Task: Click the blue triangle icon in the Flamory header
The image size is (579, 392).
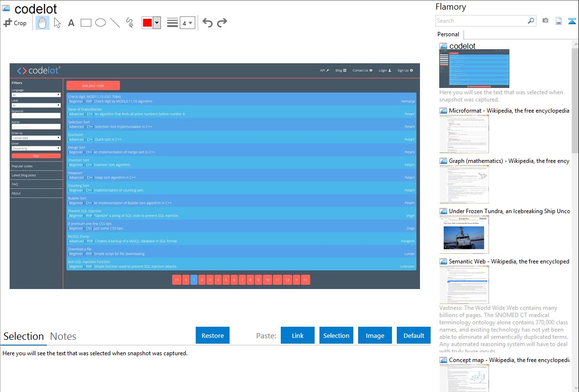Action: [x=572, y=21]
